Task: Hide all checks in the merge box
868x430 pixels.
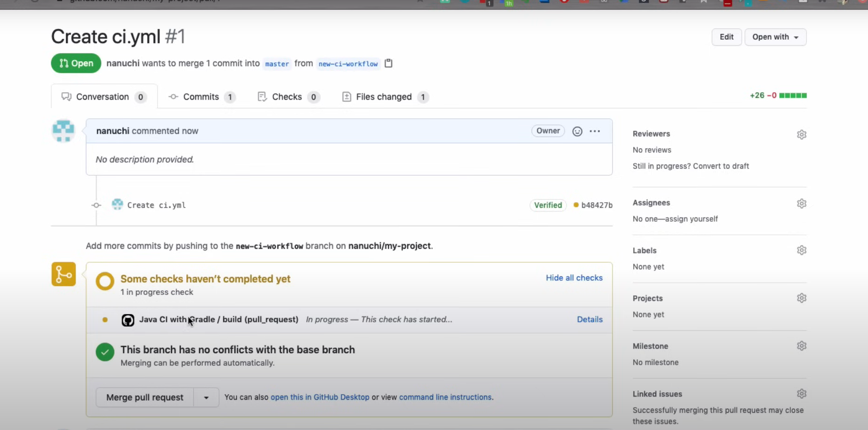Action: pos(574,278)
